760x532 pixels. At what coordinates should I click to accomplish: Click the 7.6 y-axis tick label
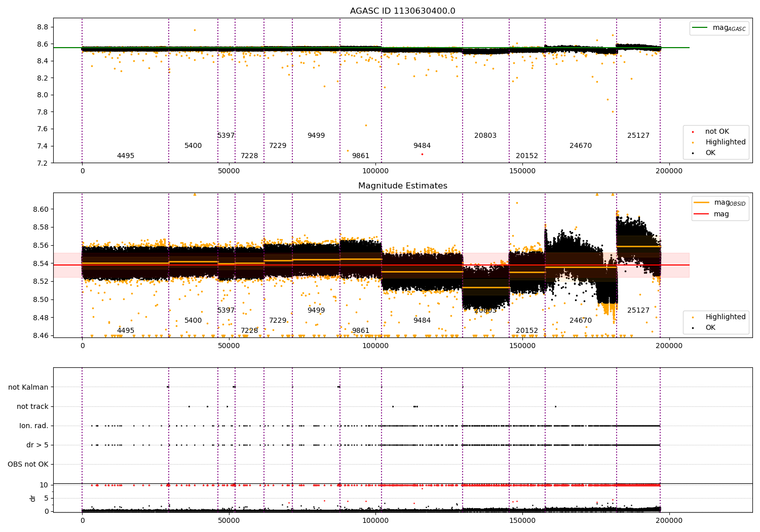point(43,129)
